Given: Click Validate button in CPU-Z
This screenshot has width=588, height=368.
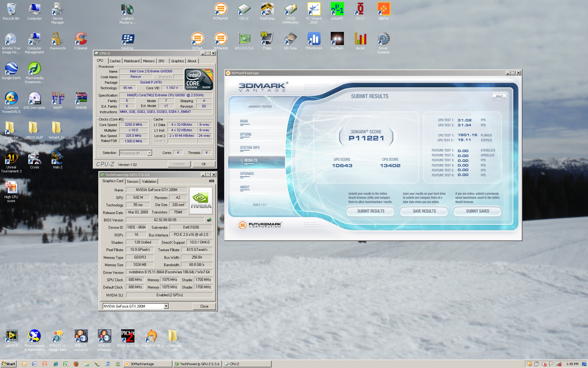Looking at the screenshot, I should [x=179, y=164].
